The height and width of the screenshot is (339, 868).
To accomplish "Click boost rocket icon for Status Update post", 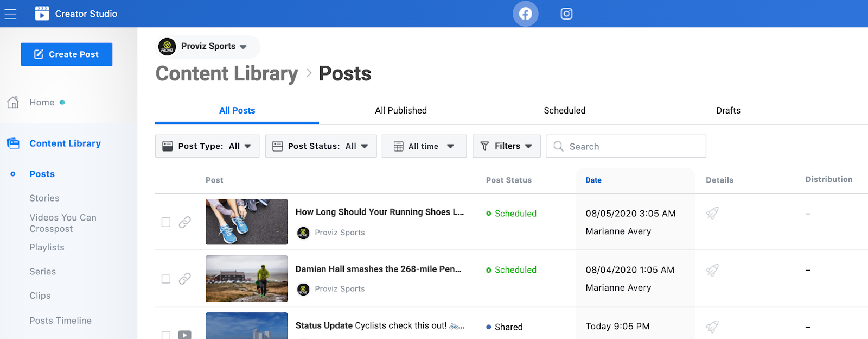I will point(712,326).
